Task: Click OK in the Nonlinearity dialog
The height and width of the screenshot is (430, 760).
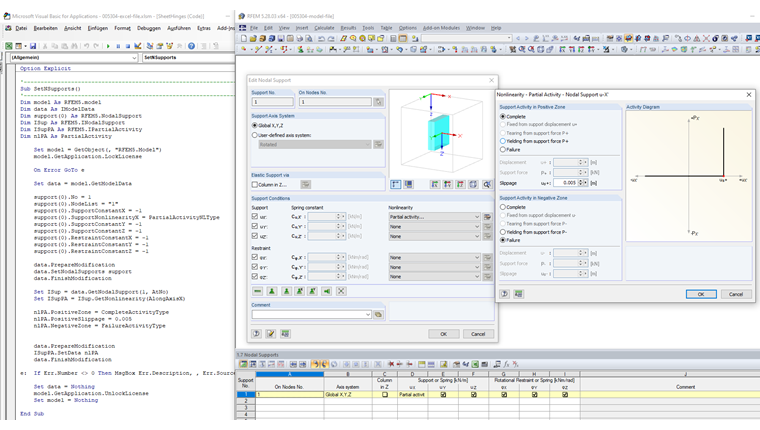Action: pos(700,294)
